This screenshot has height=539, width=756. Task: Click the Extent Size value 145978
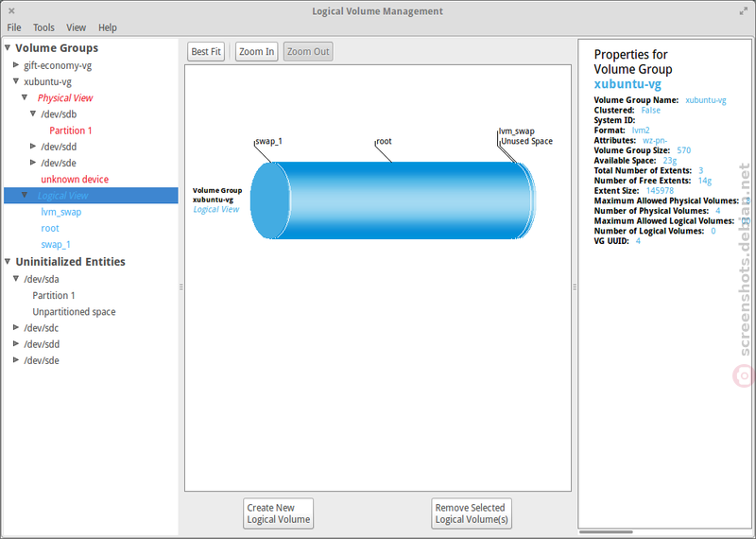(660, 191)
